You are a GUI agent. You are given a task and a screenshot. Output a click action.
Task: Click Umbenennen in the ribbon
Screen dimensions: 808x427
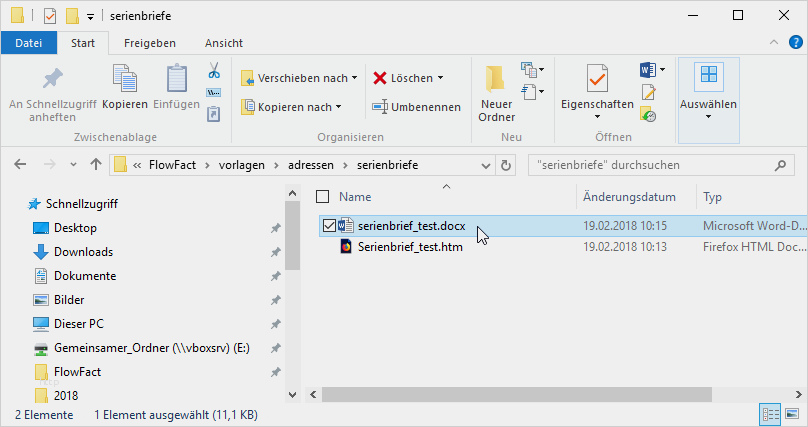click(x=416, y=107)
